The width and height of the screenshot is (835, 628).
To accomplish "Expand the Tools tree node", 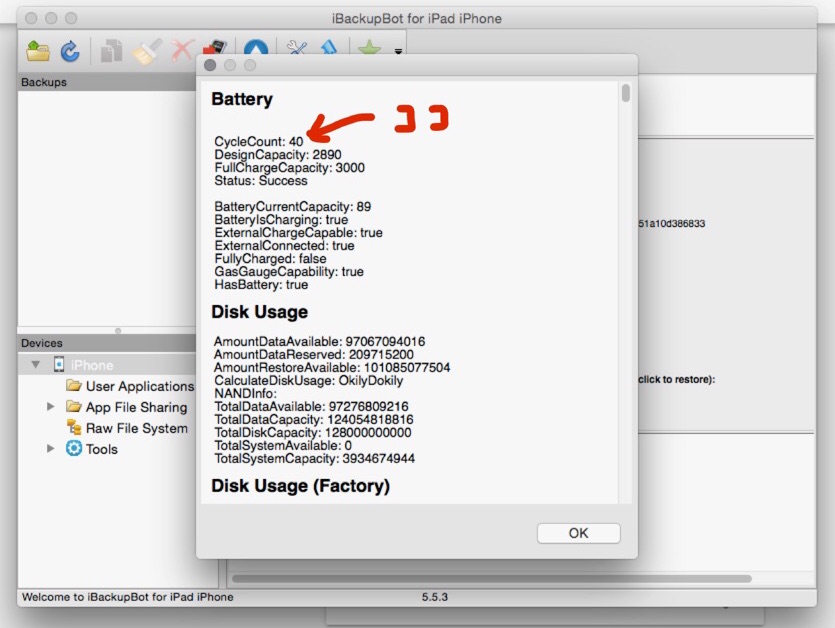I will [51, 448].
